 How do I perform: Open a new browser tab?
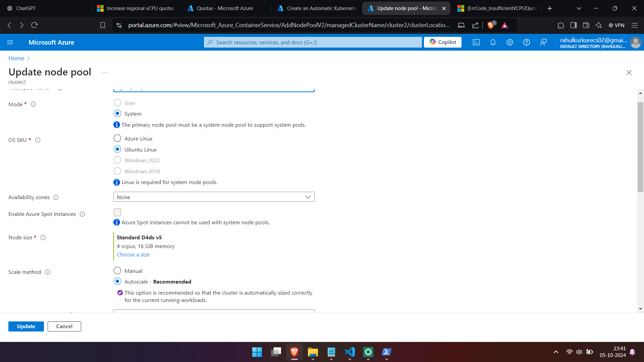click(x=550, y=8)
